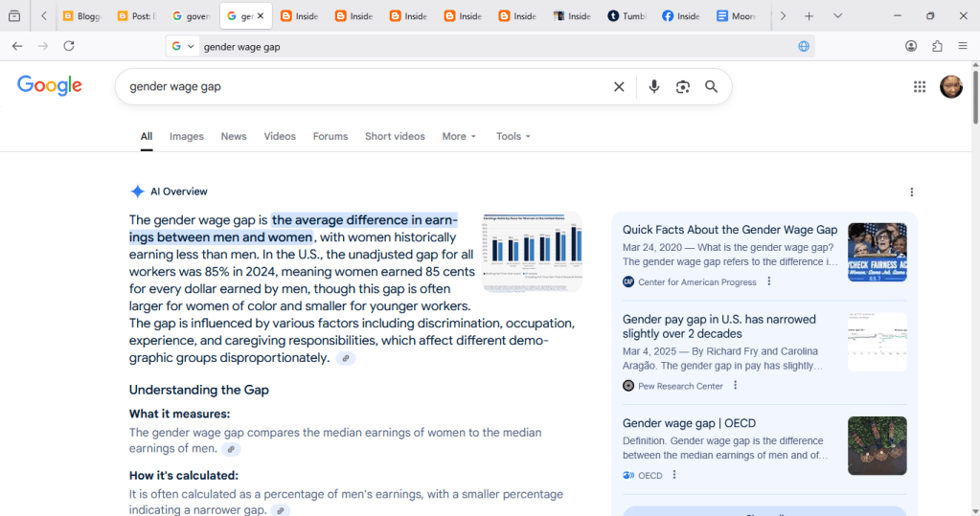This screenshot has height=516, width=980.
Task: Open the Google account profile picture
Action: click(951, 87)
